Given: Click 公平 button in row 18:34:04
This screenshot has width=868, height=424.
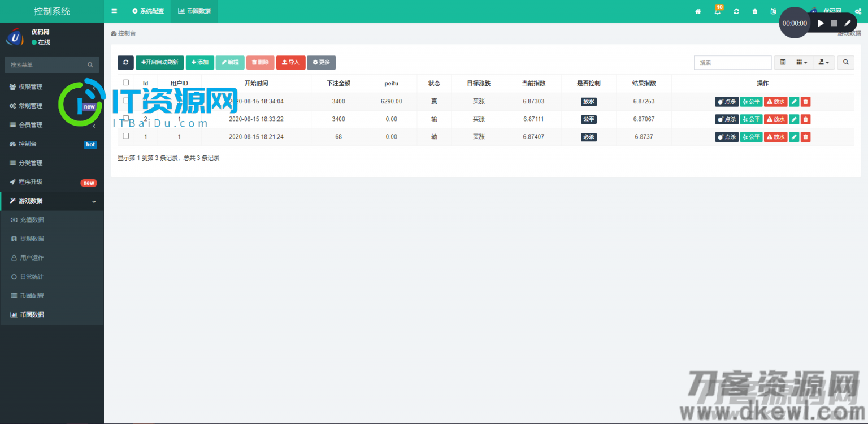Looking at the screenshot, I should coord(751,102).
